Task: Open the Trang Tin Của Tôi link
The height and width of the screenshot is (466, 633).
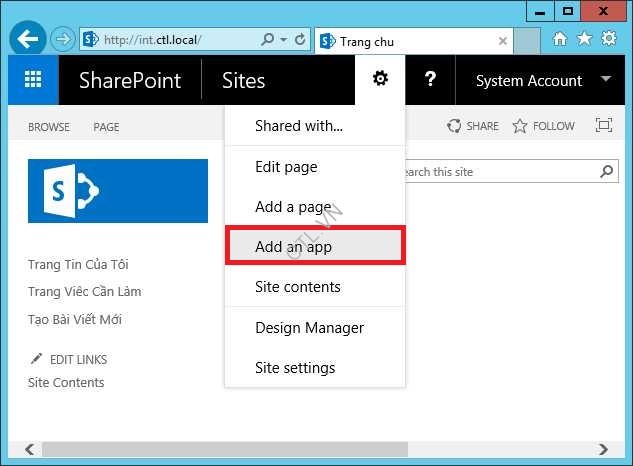Action: 78,265
